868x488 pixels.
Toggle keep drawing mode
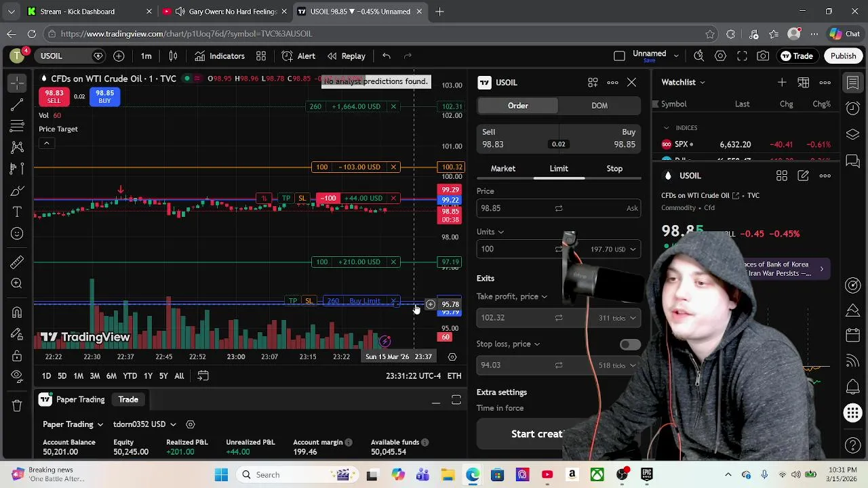coord(17,333)
